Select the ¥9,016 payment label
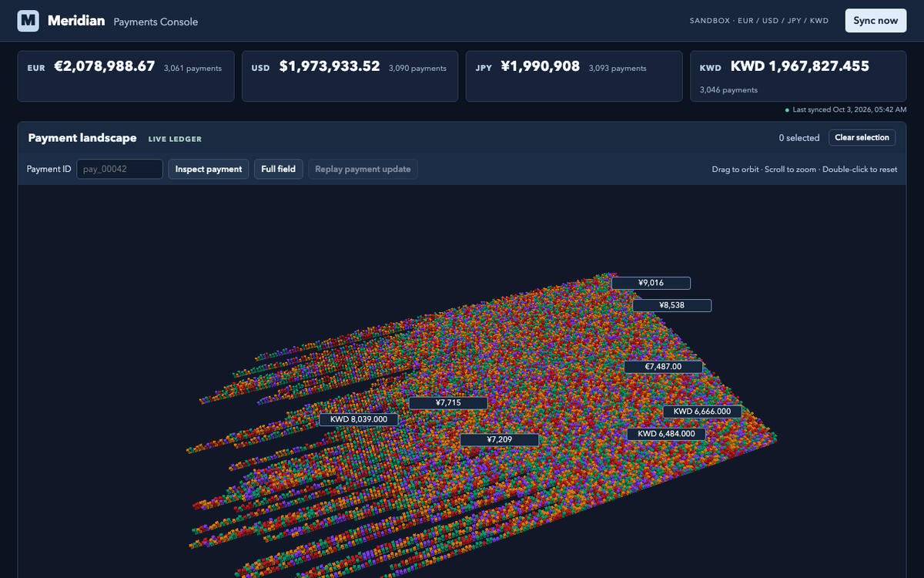Viewport: 924px width, 578px height. (x=651, y=283)
